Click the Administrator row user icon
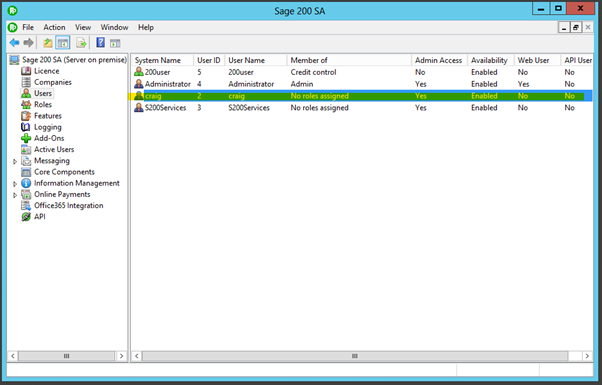602x385 pixels. click(x=139, y=84)
